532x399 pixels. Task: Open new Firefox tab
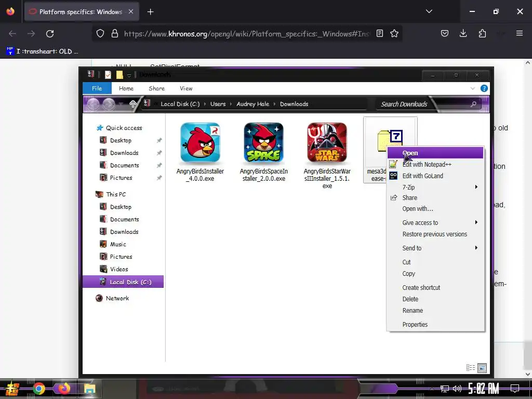coord(150,12)
